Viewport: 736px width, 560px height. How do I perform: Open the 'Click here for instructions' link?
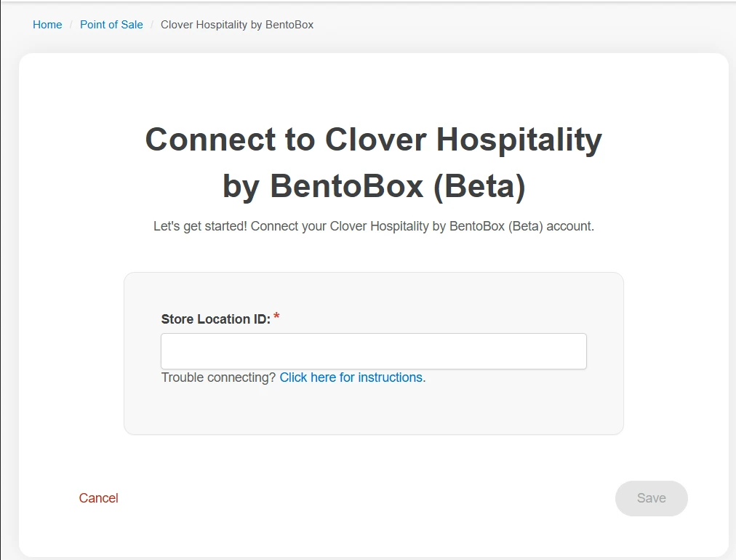coord(351,377)
